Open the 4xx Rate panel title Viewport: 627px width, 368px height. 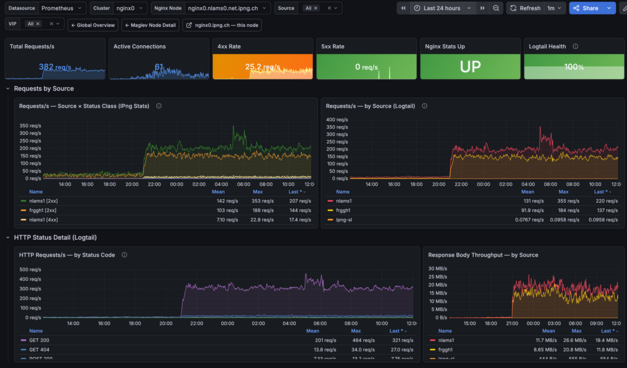(x=229, y=46)
